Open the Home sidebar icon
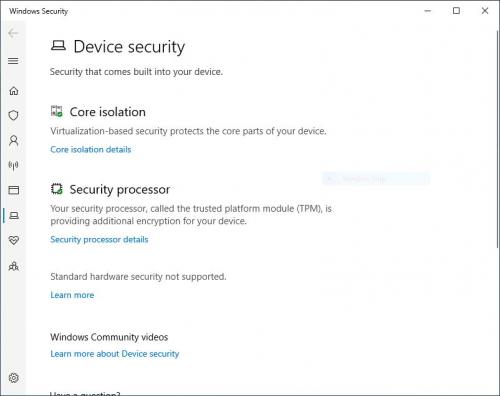 click(x=14, y=91)
